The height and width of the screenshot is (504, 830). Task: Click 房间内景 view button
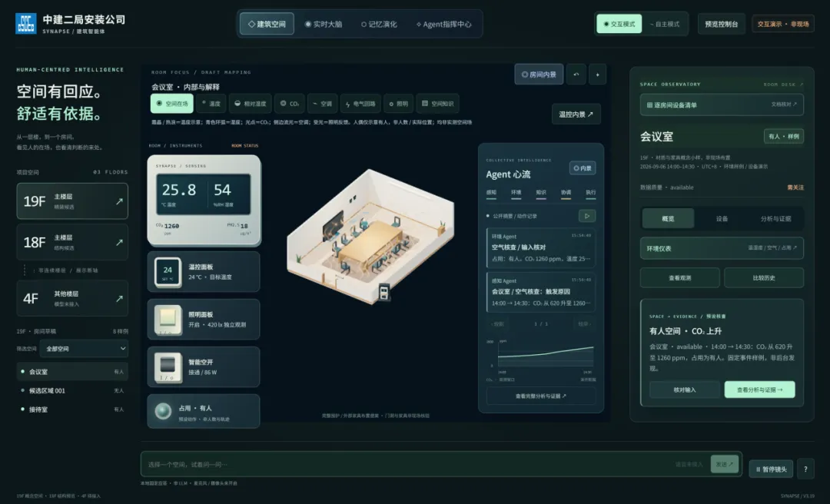click(538, 75)
